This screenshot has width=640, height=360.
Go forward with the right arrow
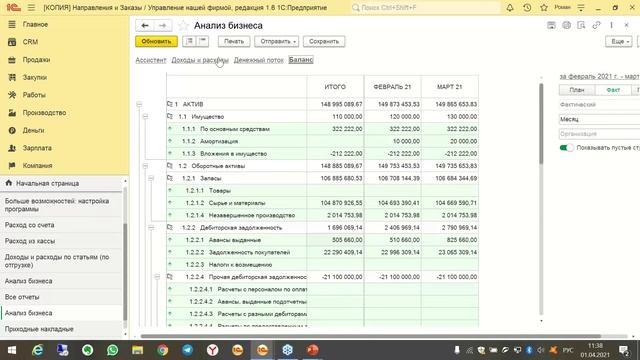coord(162,25)
